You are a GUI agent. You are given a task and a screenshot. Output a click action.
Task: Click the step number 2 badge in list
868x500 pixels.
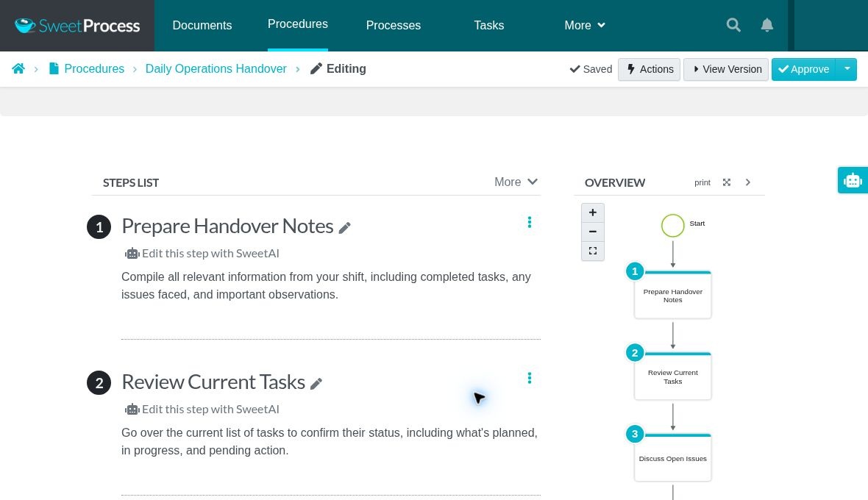99,383
